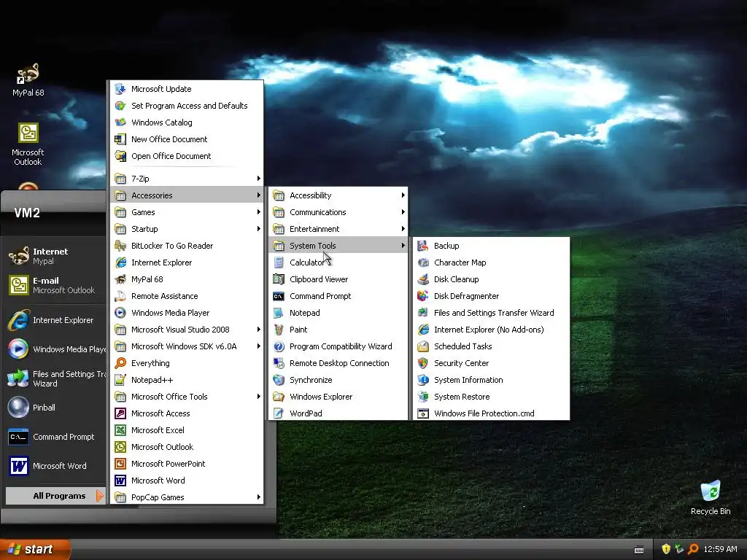Choose Remote Assistance program entry
Image resolution: width=747 pixels, height=560 pixels.
tap(187, 296)
